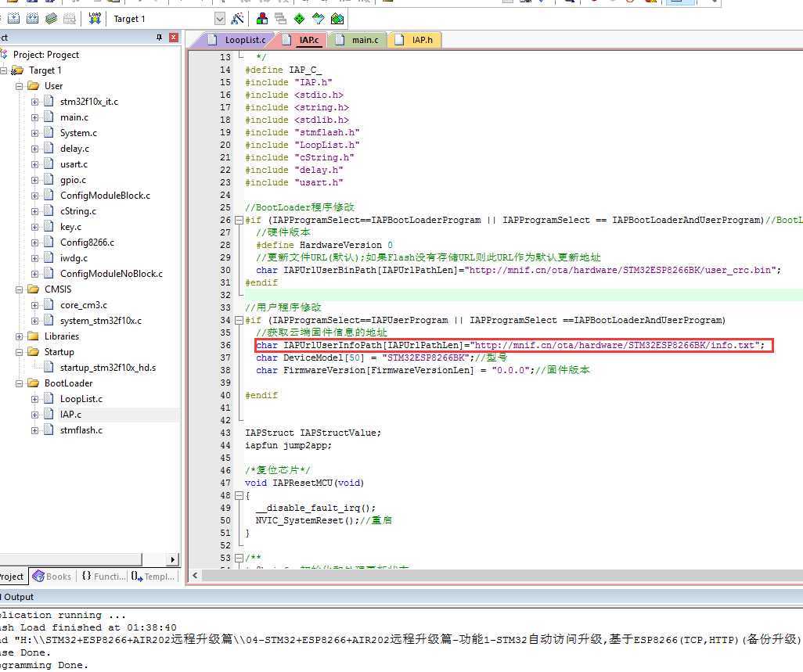The image size is (803, 672).
Task: Switch to the Project bottom panel tab
Action: click(13, 577)
